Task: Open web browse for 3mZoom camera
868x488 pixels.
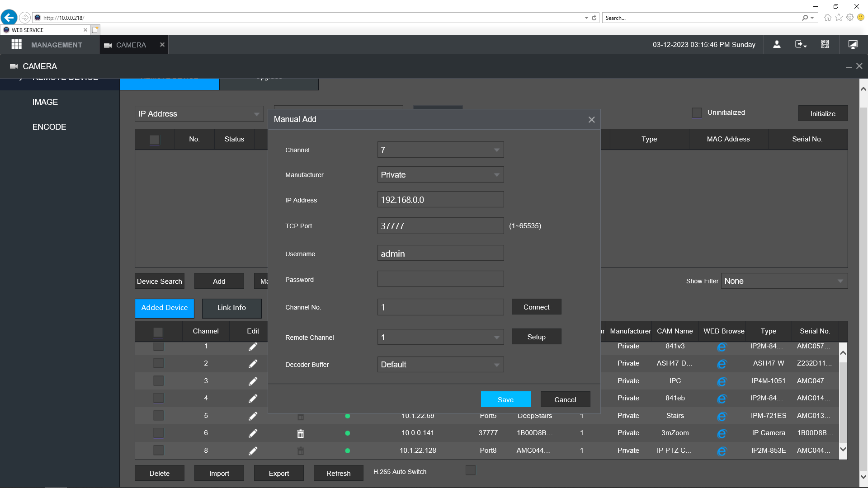Action: (x=722, y=433)
